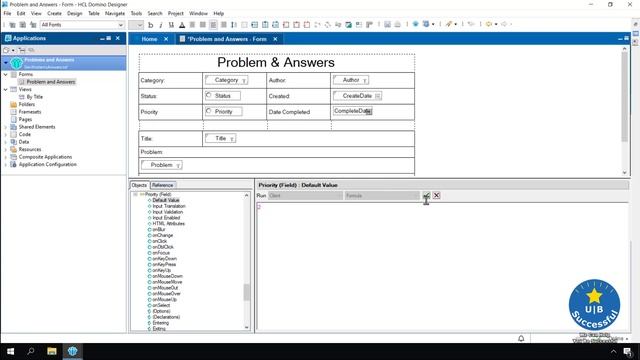Image resolution: width=640 pixels, height=360 pixels.
Task: Open the Help menu
Action: [218, 13]
